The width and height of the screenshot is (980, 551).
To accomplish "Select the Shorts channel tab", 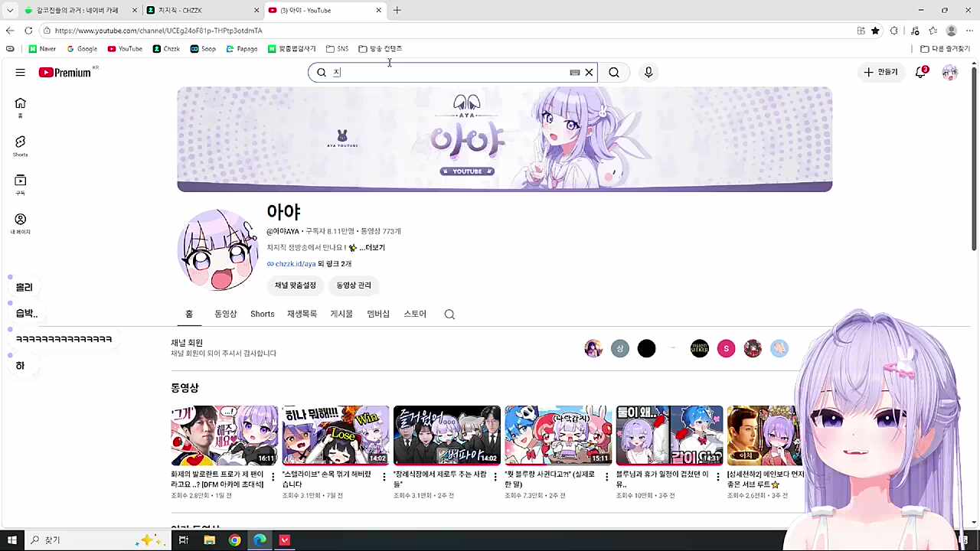I will coord(263,314).
